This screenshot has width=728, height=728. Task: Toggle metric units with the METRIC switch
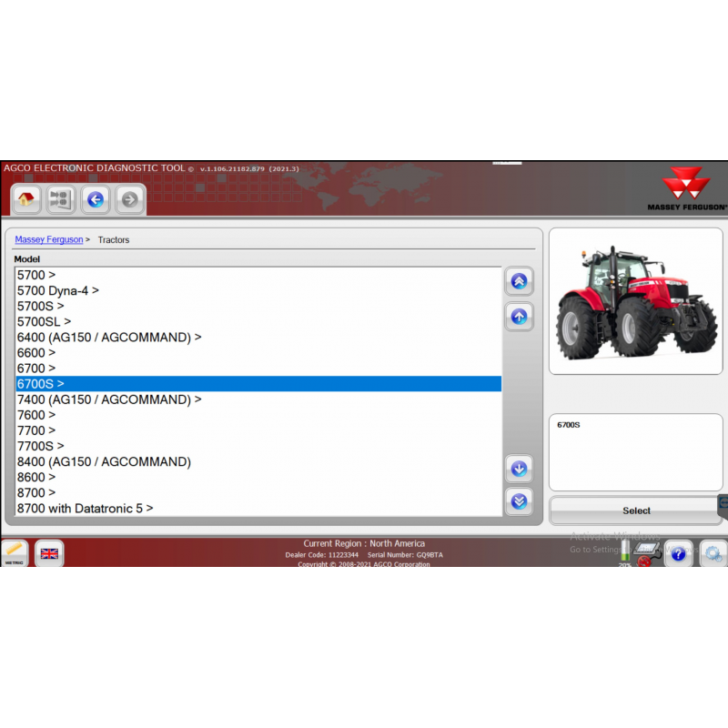pyautogui.click(x=15, y=552)
